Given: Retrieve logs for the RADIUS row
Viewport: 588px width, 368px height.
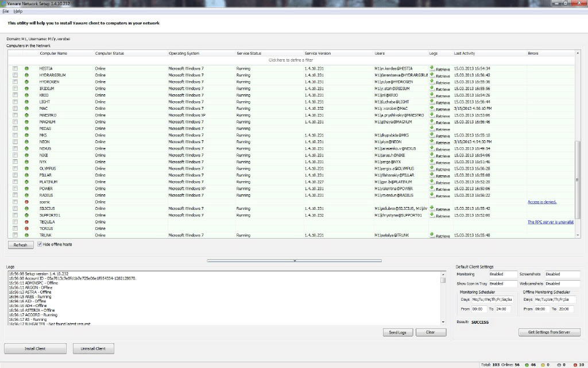Looking at the screenshot, I should [x=439, y=195].
